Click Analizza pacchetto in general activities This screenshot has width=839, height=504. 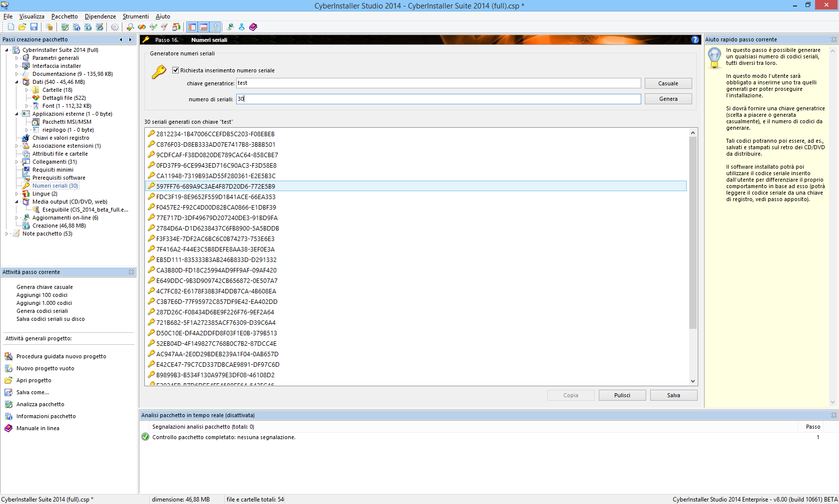[40, 404]
